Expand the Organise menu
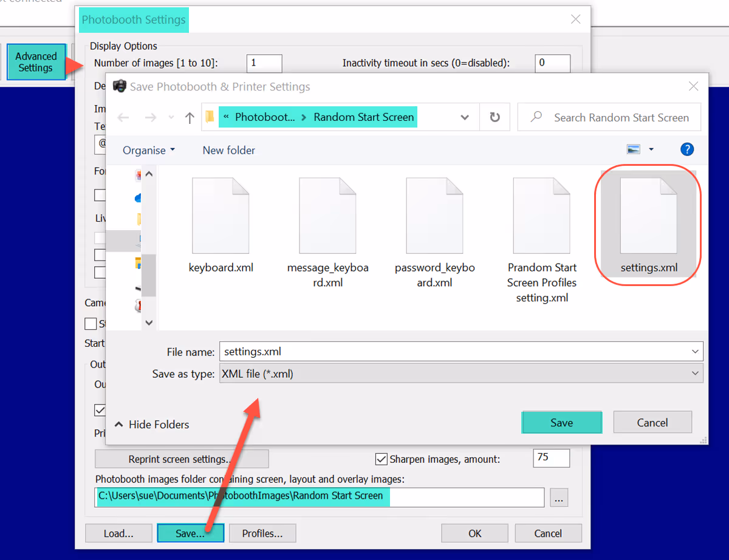This screenshot has width=729, height=560. pos(149,150)
